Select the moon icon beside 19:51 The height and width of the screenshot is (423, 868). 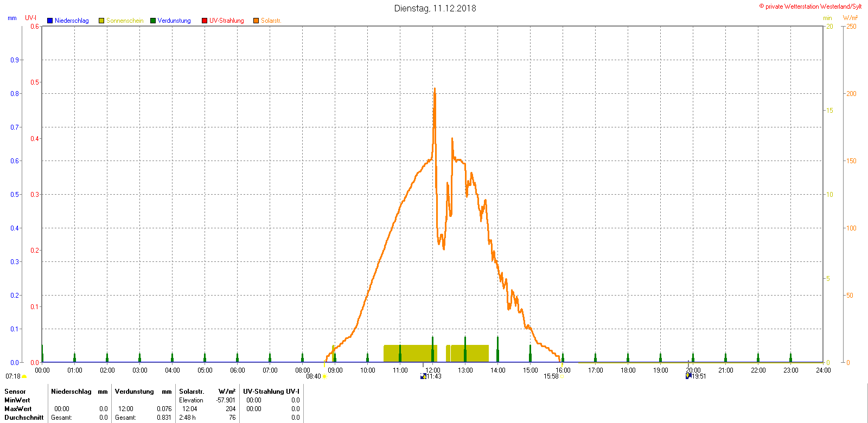click(688, 376)
